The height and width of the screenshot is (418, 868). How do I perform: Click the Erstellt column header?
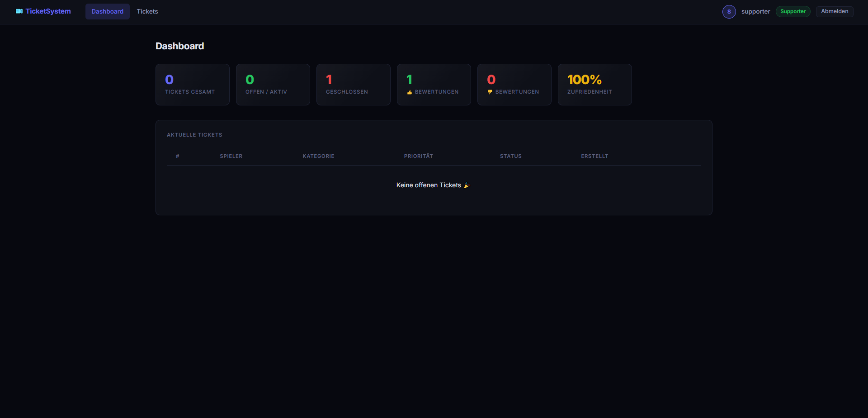pos(594,156)
